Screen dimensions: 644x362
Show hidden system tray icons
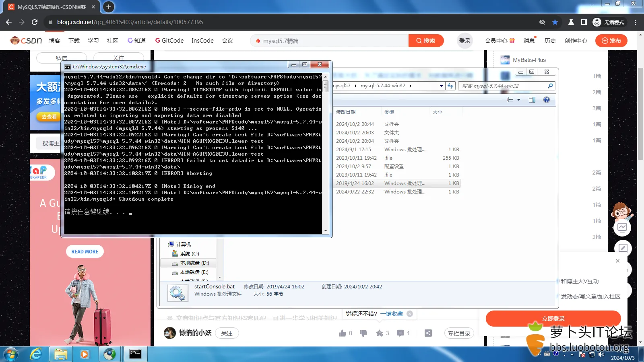point(572,354)
